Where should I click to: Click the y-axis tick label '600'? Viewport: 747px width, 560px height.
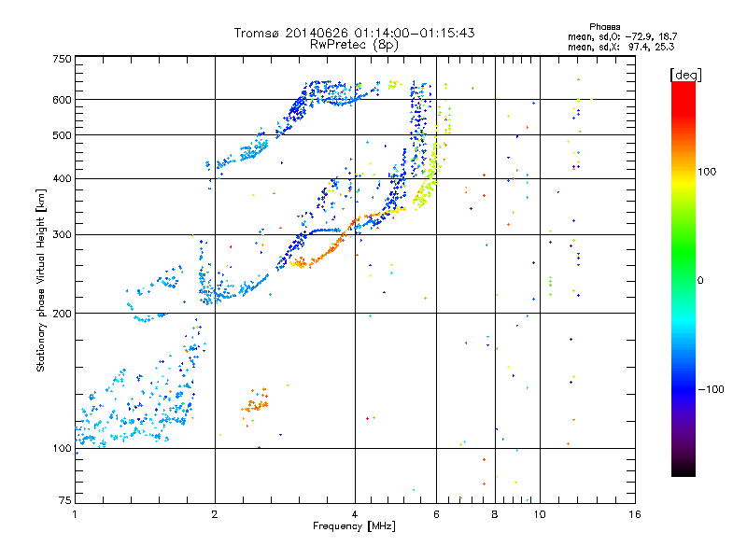pos(62,100)
